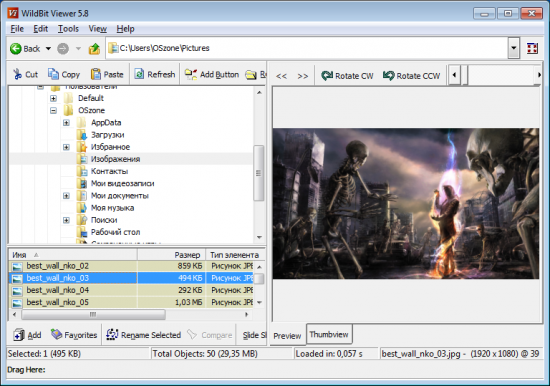Click the AppData folder icon
The height and width of the screenshot is (386, 550).
[x=81, y=123]
